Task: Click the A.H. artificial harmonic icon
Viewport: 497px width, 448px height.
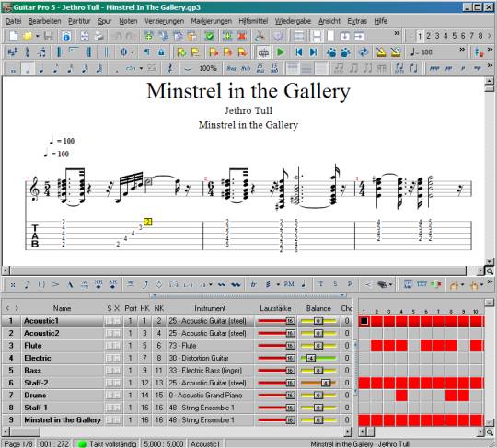Action: coord(113,284)
